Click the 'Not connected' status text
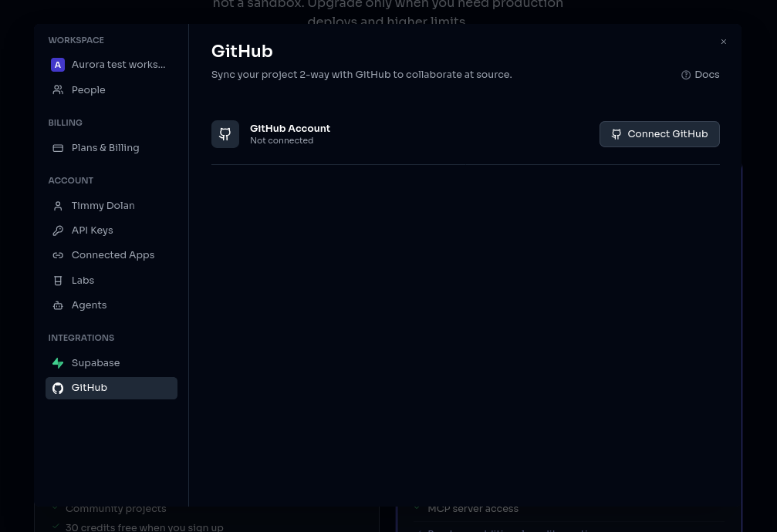Screen dimensions: 777x532 point(282,140)
